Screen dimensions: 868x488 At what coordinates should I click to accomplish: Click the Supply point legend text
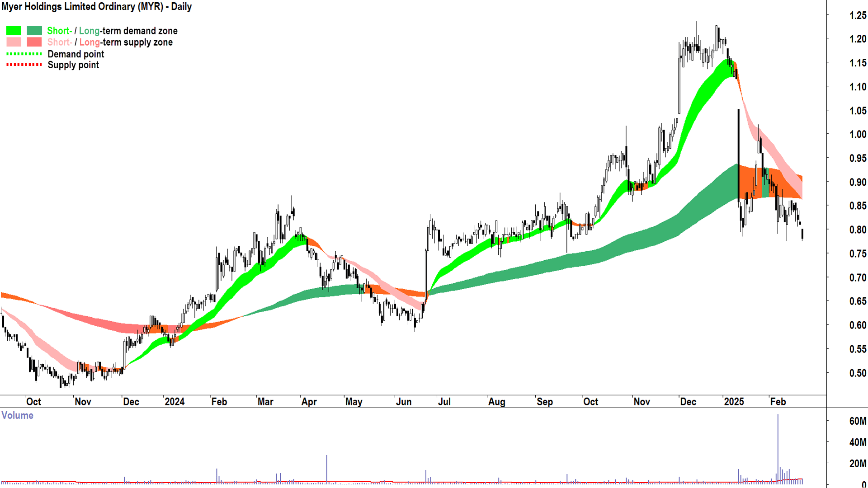pyautogui.click(x=73, y=65)
